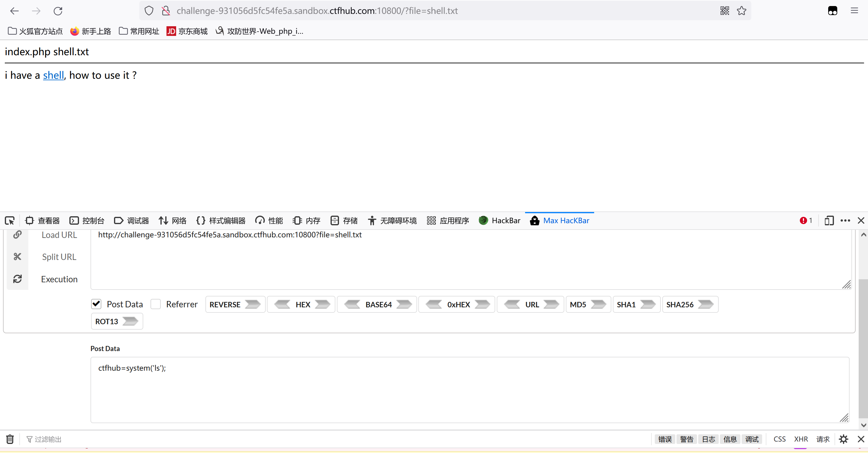This screenshot has width=868, height=453.
Task: Click the insecure connection lock icon
Action: tap(166, 11)
